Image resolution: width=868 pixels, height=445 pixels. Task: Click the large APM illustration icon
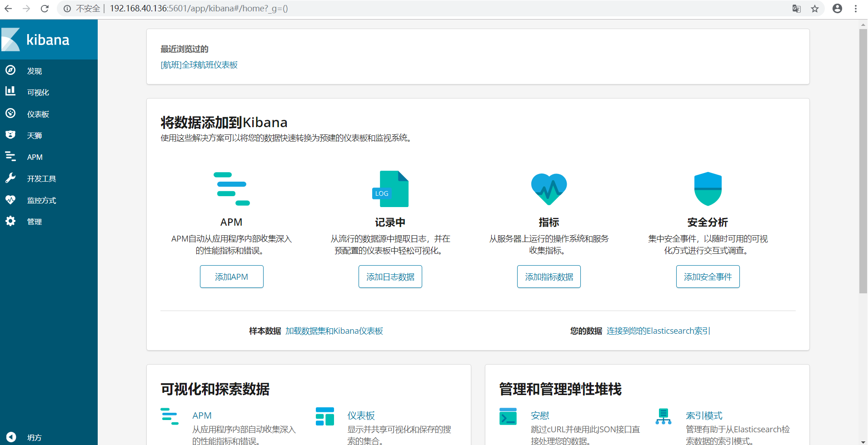(x=232, y=189)
